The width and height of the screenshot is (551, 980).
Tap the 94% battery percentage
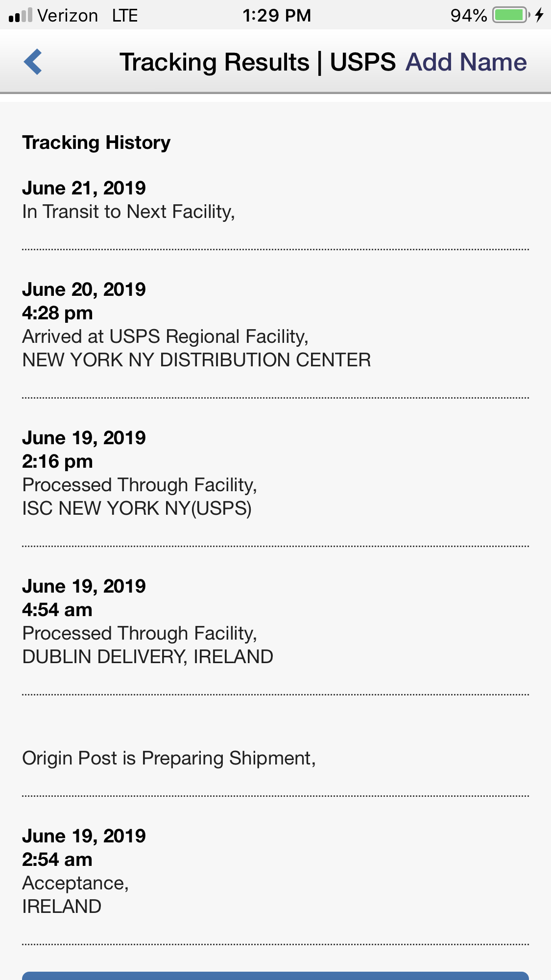coord(469,16)
